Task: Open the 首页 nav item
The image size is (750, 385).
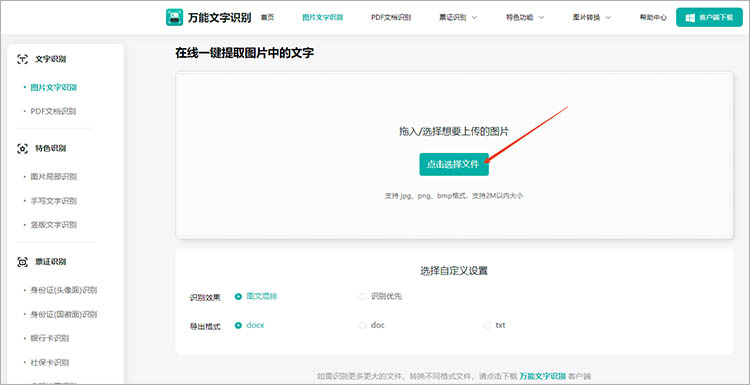Action: coord(267,17)
